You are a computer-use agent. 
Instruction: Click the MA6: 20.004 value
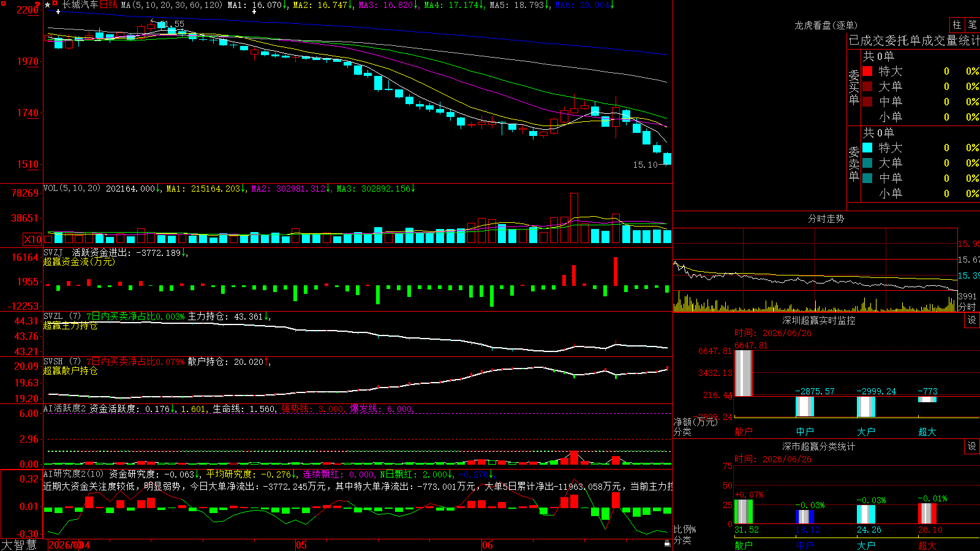click(585, 5)
